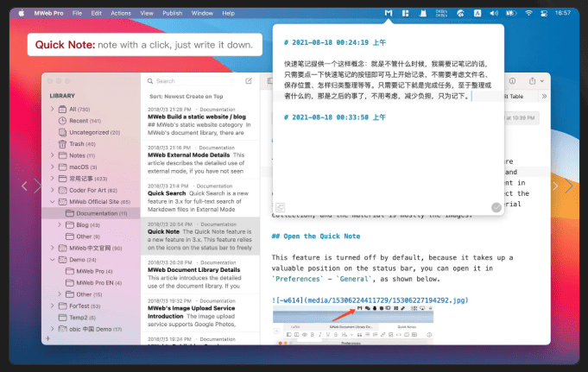This screenshot has height=372, width=588.
Task: Open the 'MWeb Document Library Details' note
Action: (x=200, y=274)
